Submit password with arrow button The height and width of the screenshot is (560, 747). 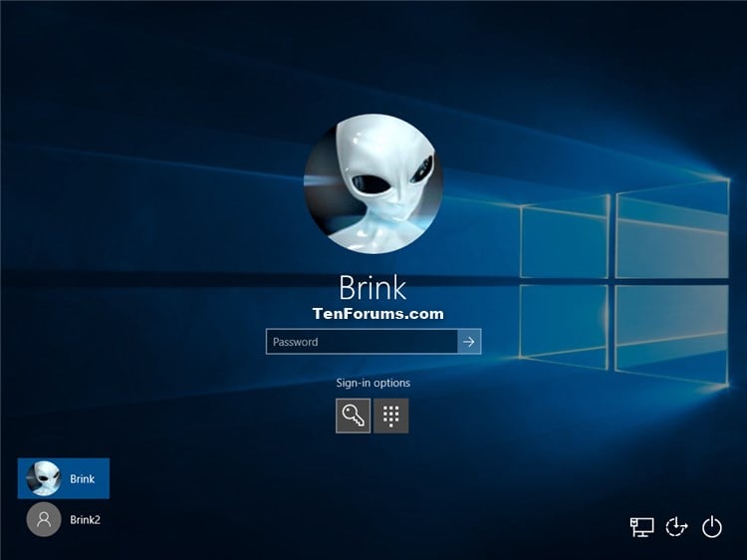[x=469, y=341]
